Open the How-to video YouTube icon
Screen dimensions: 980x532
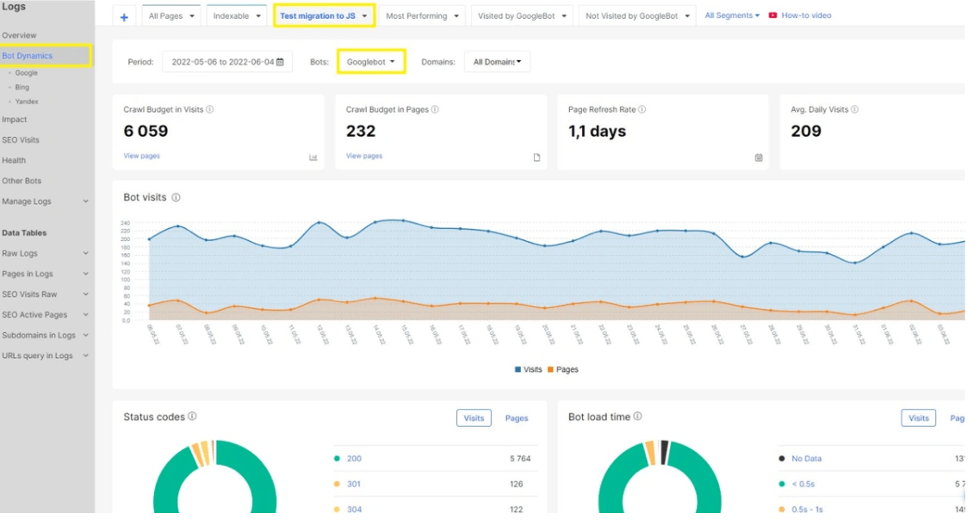coord(772,15)
